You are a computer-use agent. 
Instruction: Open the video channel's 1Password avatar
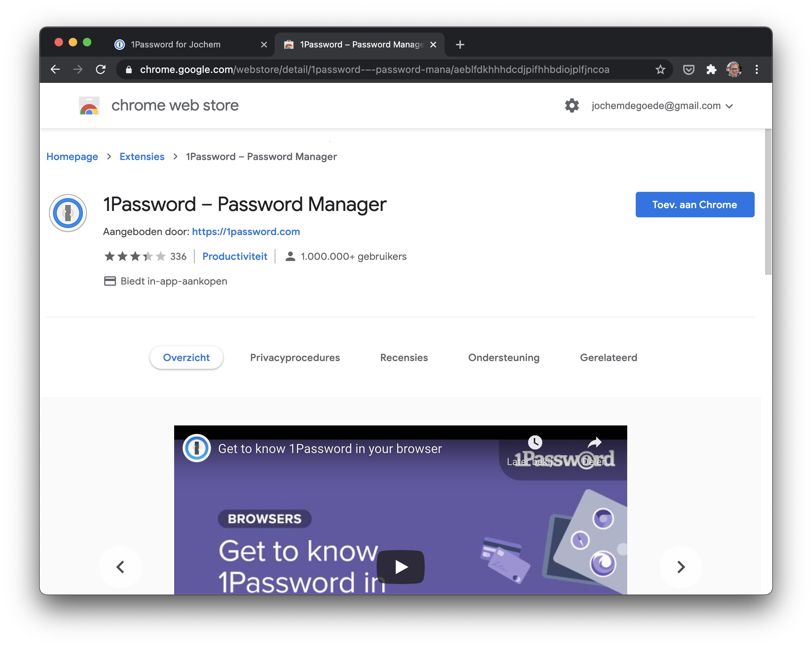(x=196, y=448)
